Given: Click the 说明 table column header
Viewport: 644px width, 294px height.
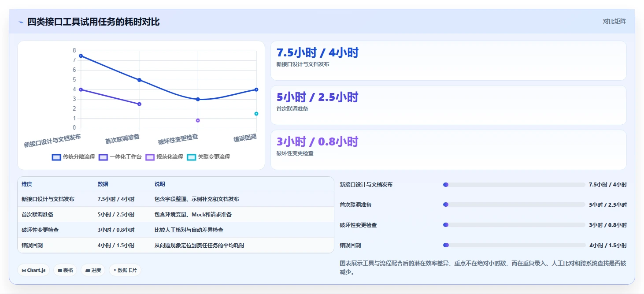Looking at the screenshot, I should click(160, 184).
